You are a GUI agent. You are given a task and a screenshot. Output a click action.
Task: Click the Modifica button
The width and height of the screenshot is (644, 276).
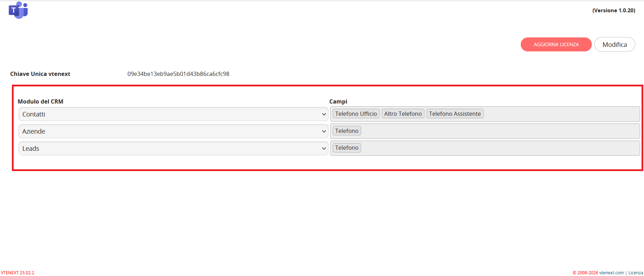615,44
